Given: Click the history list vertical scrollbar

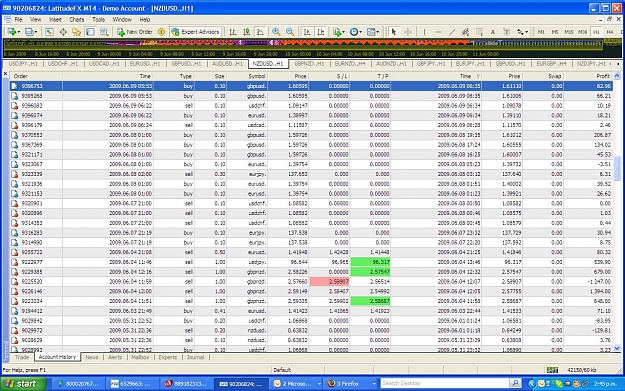Looking at the screenshot, I should point(617,211).
